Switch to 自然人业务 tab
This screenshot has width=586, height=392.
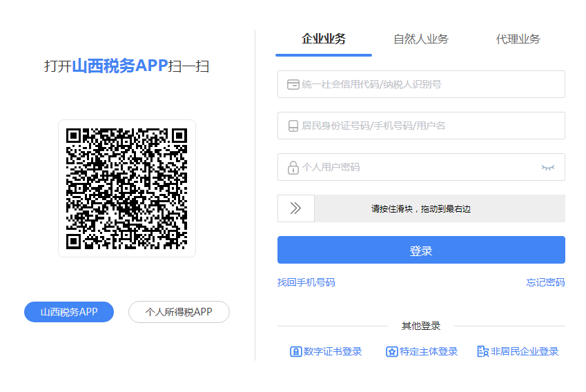[421, 39]
